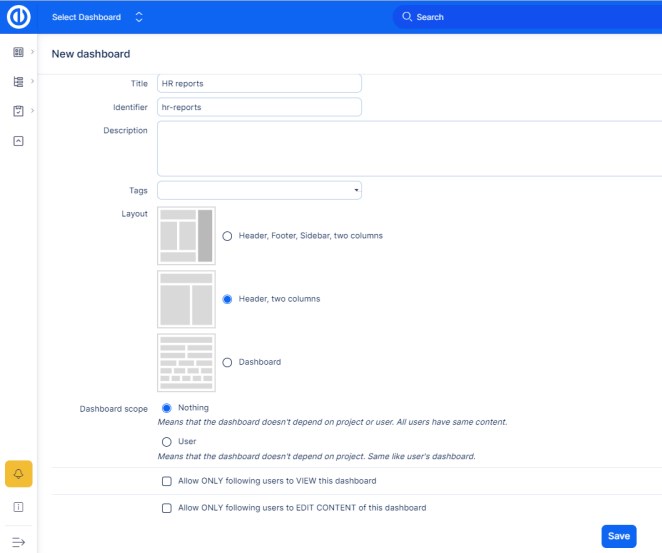Open the checklist task icon in sidebar
The height and width of the screenshot is (553, 662).
click(18, 111)
